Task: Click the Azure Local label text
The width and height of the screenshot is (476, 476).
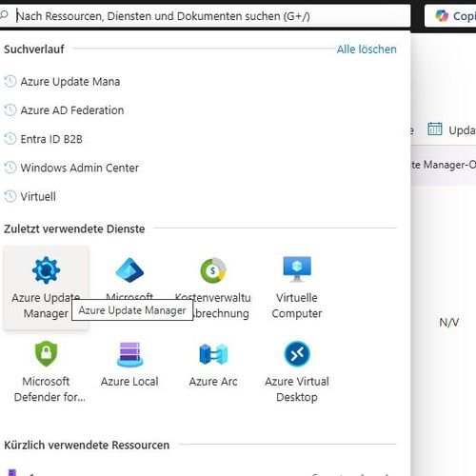Action: [129, 382]
